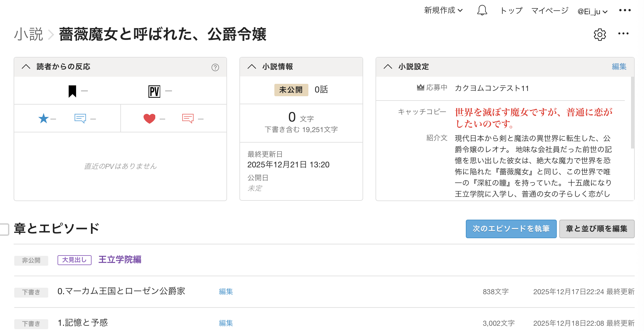Click the help question mark icon
This screenshot has width=644, height=331.
[215, 67]
